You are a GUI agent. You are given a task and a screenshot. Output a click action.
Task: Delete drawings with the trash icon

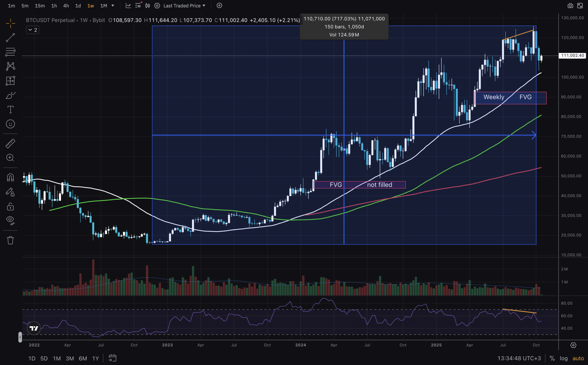[10, 240]
